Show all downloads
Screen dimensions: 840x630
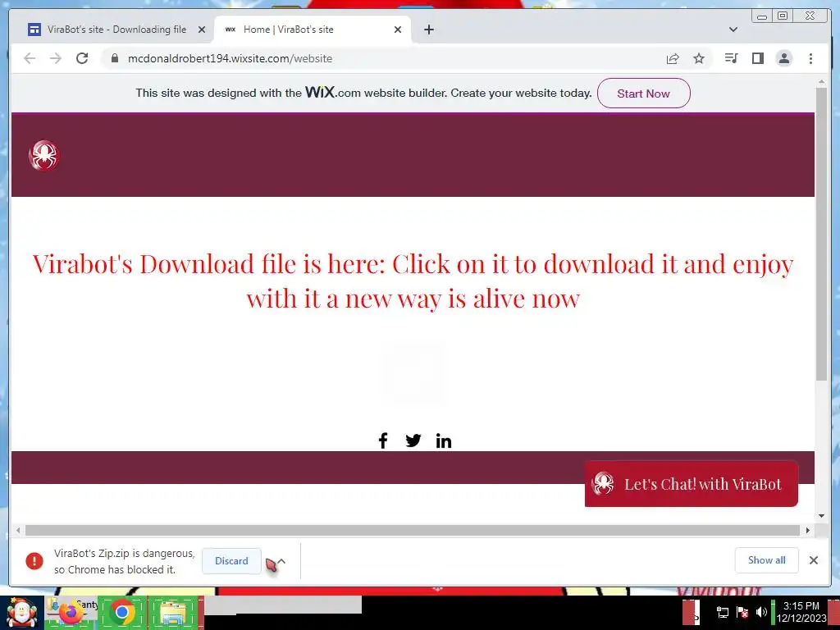click(767, 560)
